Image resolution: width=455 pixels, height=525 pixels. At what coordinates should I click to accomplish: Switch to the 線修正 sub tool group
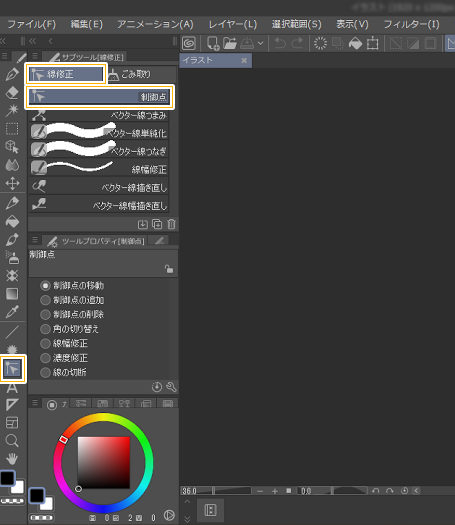[x=66, y=74]
